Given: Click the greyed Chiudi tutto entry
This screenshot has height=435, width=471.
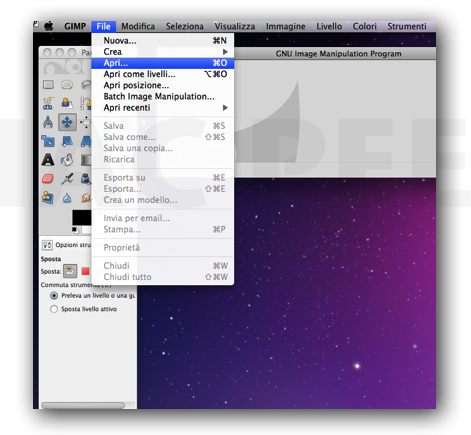Looking at the screenshot, I should pyautogui.click(x=163, y=277).
